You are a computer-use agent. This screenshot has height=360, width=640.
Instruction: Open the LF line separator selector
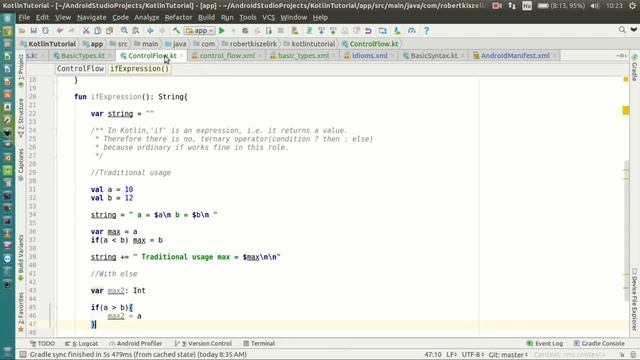click(452, 355)
